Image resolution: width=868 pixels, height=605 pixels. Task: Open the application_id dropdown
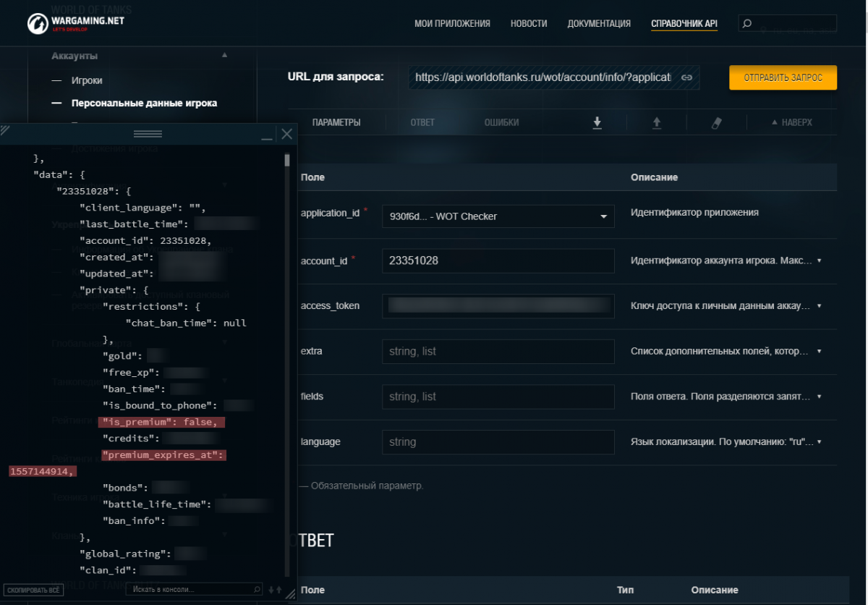pyautogui.click(x=498, y=216)
